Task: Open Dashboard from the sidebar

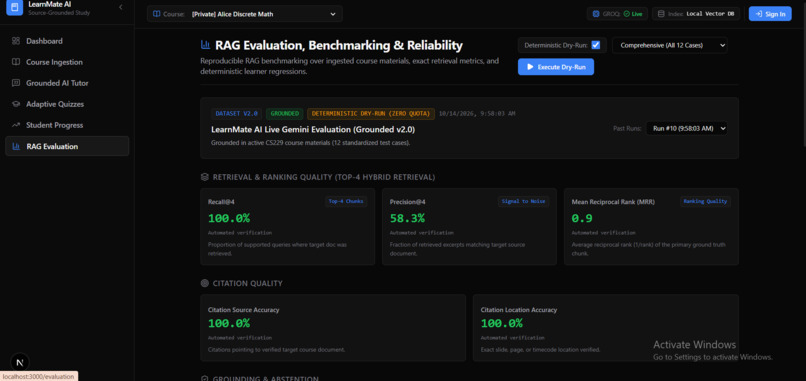Action: [x=67, y=41]
